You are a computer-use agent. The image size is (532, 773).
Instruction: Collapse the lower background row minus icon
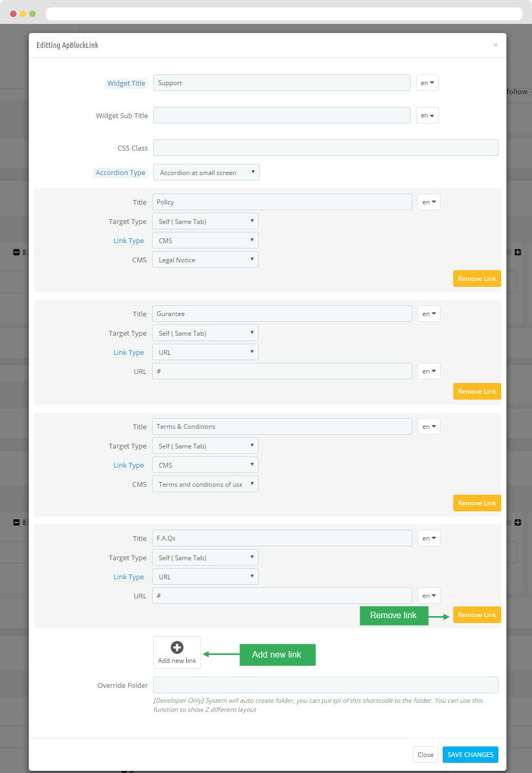coord(16,522)
